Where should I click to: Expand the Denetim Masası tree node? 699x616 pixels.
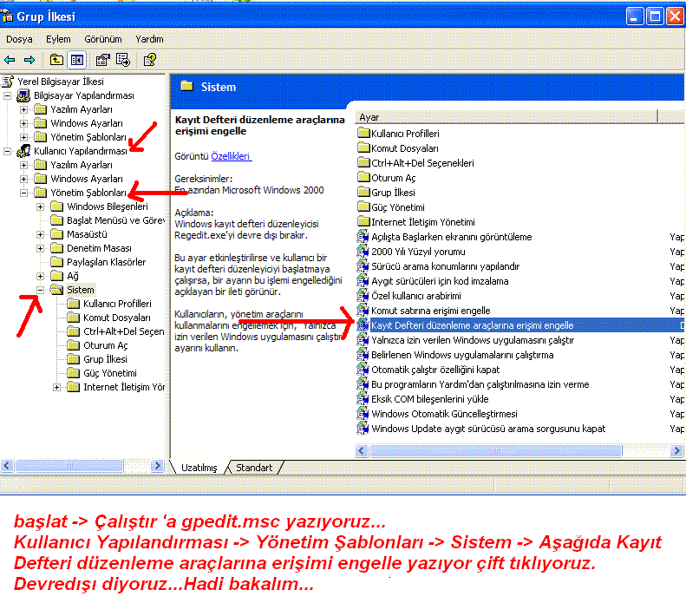[40, 248]
